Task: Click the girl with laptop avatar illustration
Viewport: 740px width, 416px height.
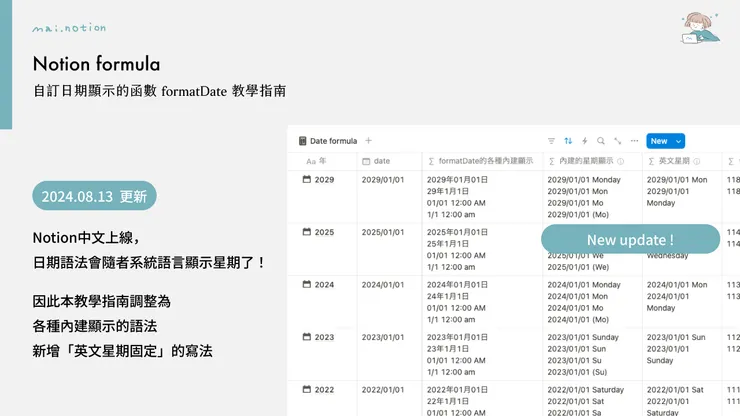Action: [700, 28]
